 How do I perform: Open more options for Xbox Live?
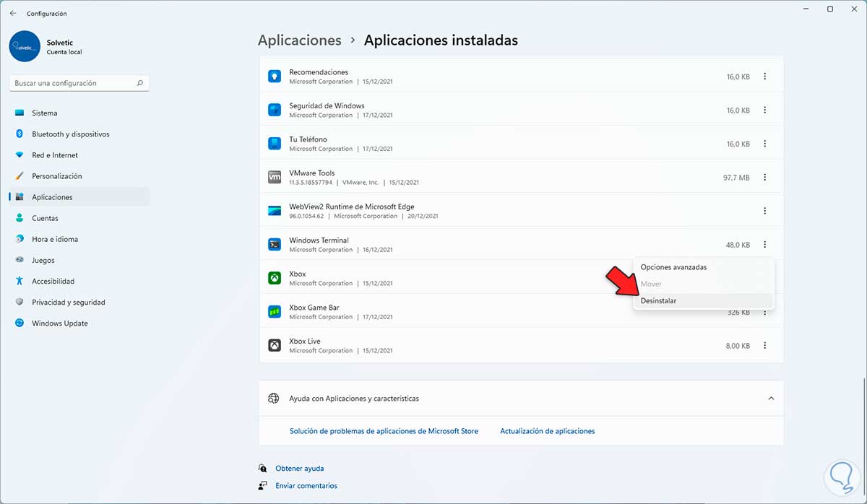pos(765,346)
